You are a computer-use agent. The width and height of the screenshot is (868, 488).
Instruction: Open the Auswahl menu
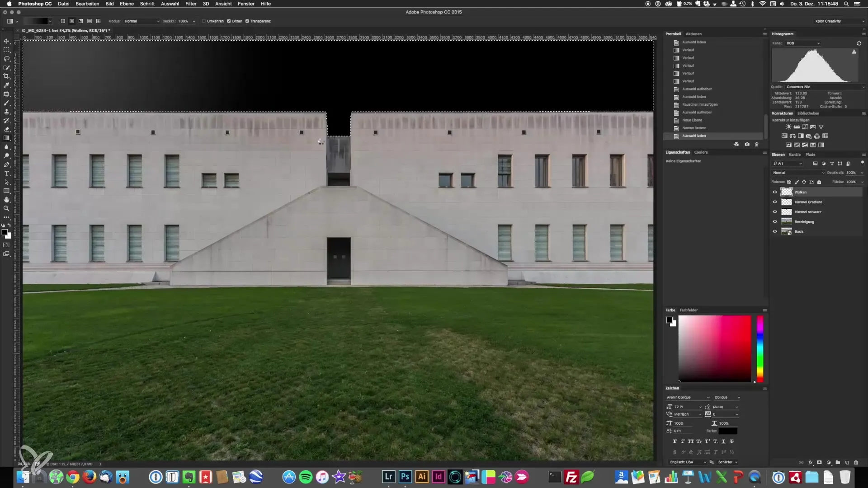tap(170, 4)
